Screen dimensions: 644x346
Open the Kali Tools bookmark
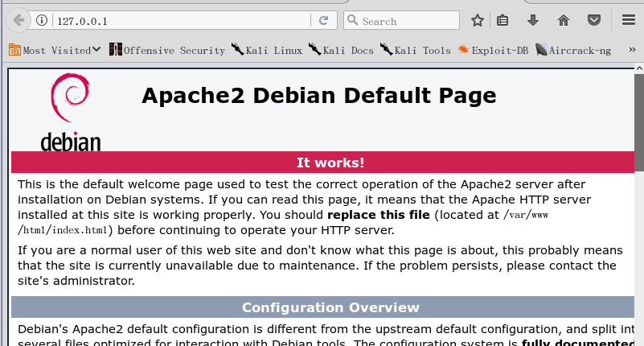coord(415,50)
